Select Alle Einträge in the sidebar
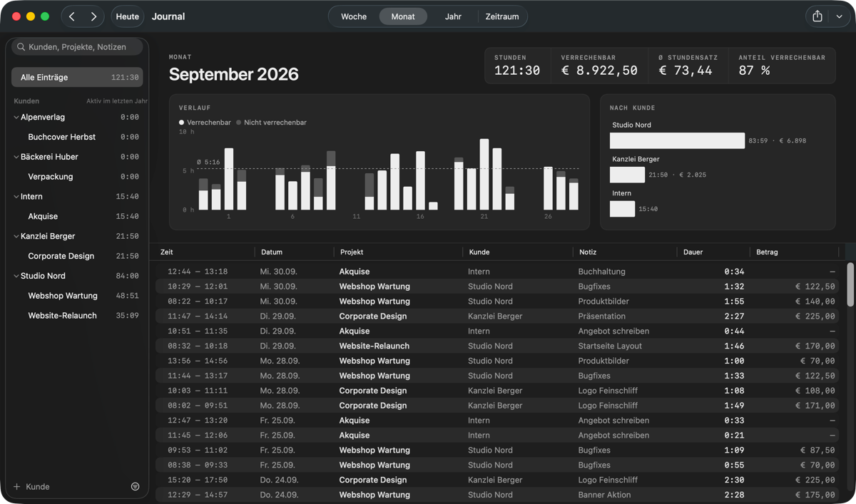This screenshot has height=504, width=856. pos(77,77)
